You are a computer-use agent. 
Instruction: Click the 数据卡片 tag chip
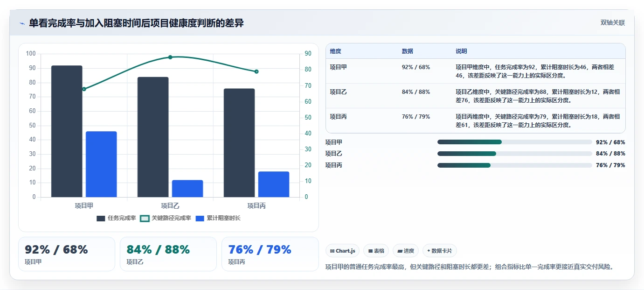tap(439, 251)
